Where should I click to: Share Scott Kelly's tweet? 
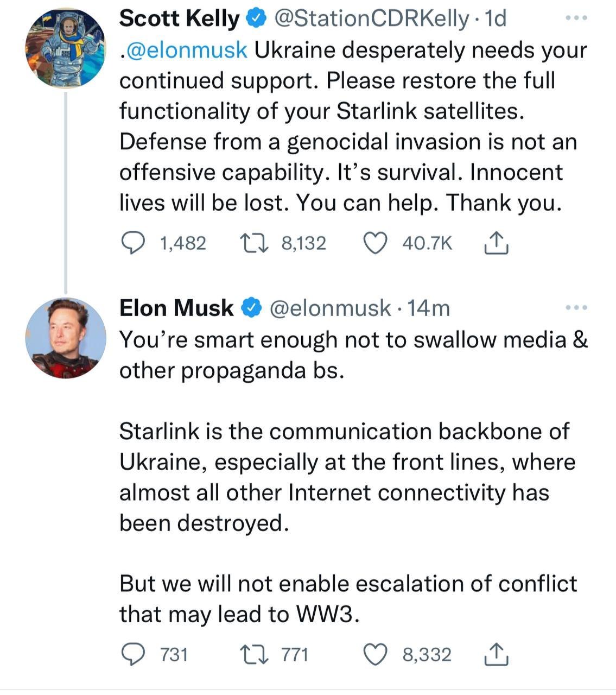tap(496, 243)
